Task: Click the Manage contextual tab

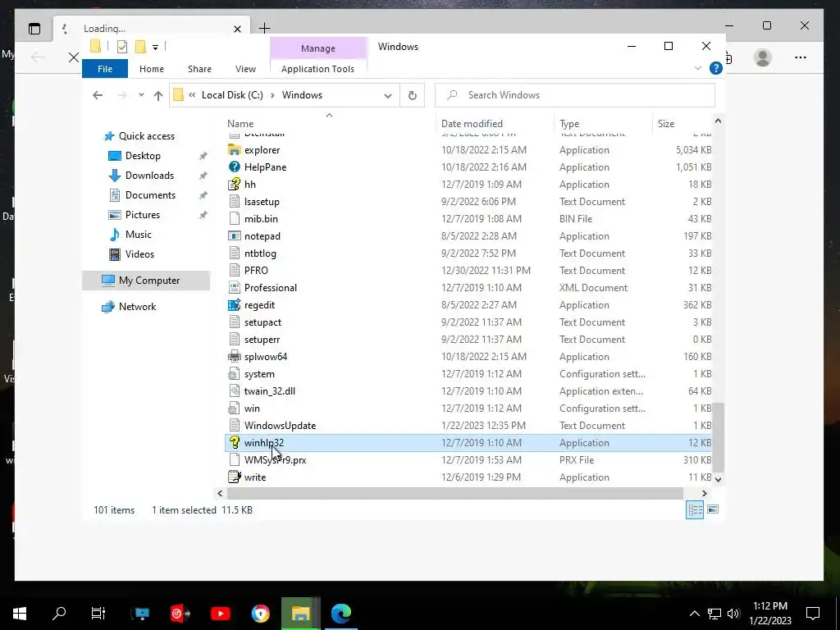Action: 318,48
